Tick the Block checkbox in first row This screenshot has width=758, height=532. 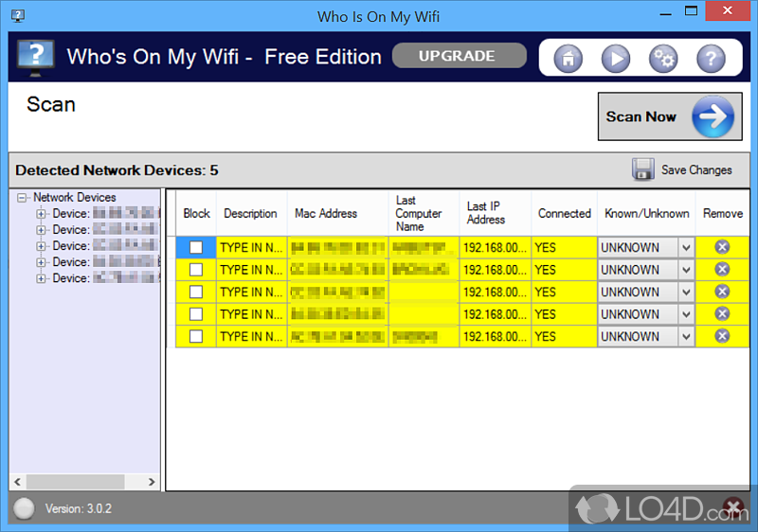(196, 247)
